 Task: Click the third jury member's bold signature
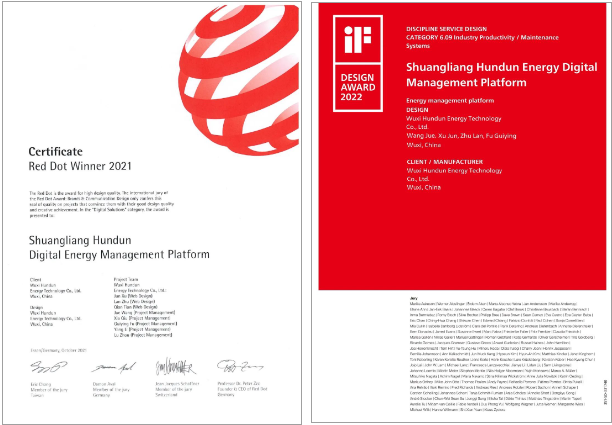(x=172, y=367)
